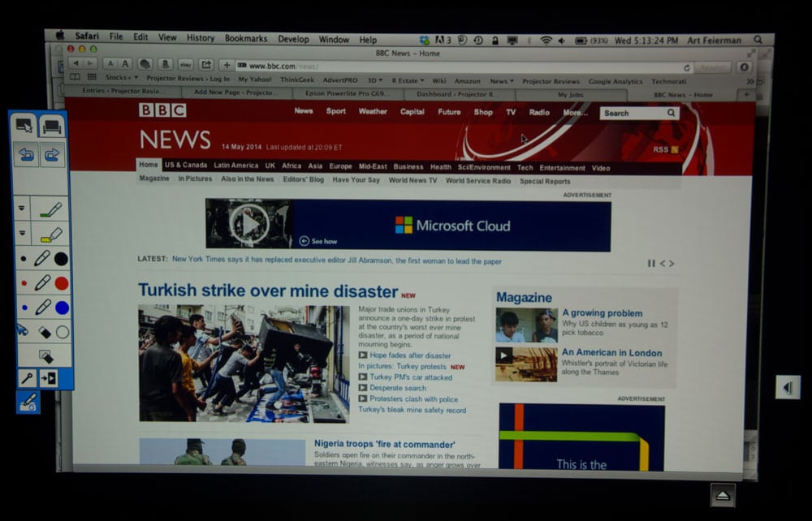The height and width of the screenshot is (521, 812).
Task: Switch to the Epson Powerlite Pro tab
Action: [348, 93]
